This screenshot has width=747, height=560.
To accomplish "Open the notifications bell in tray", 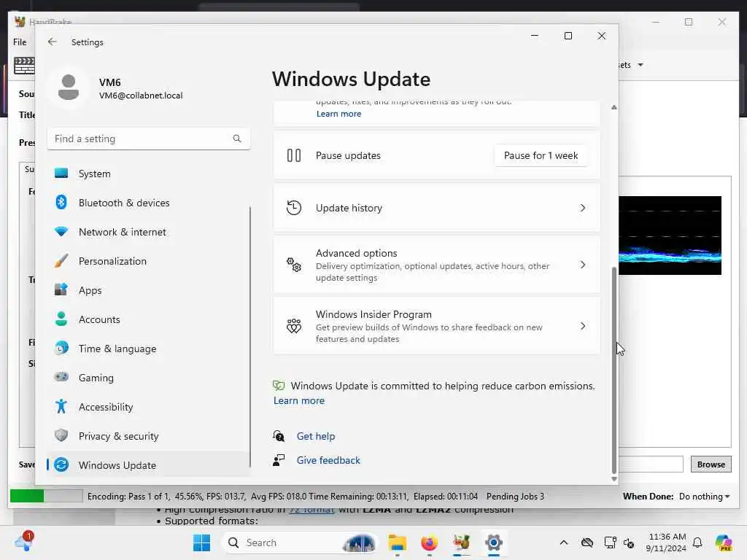I will click(x=697, y=542).
